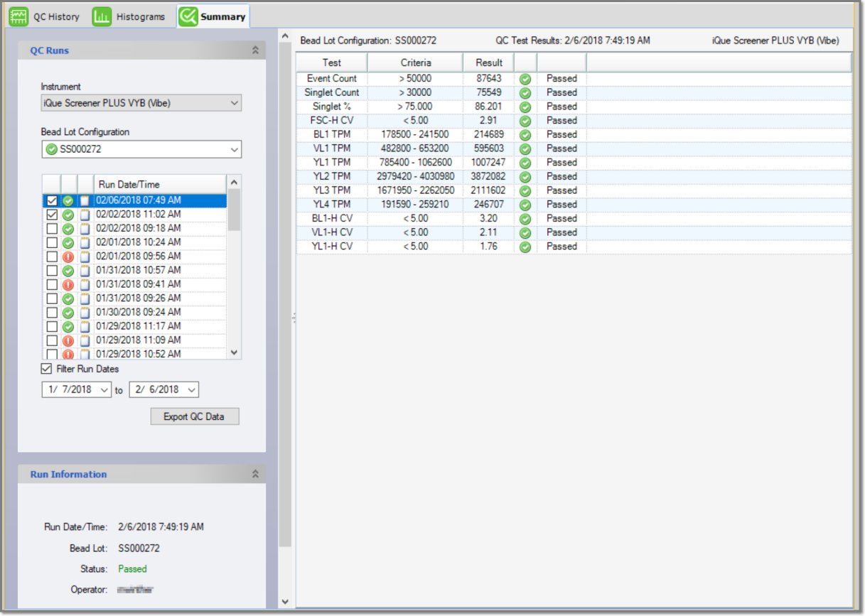Sort by the Test column header

(332, 63)
